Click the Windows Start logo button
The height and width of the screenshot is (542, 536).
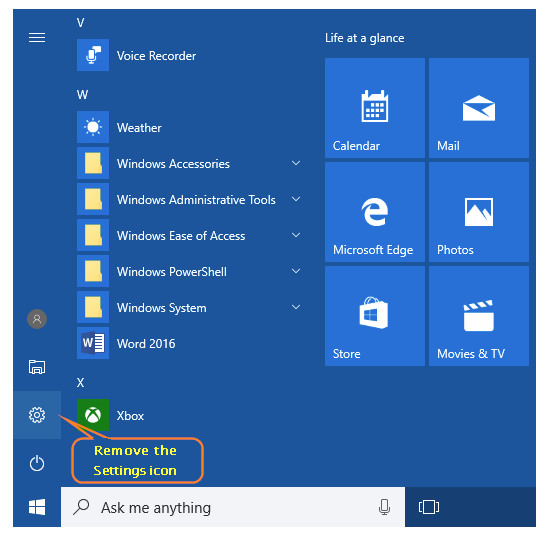(37, 507)
